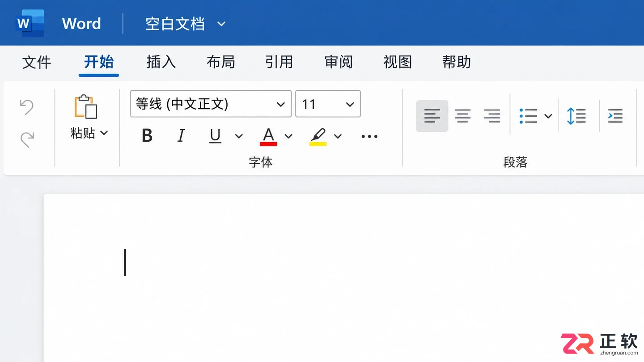Click the Word app logo icon
This screenshot has height=362, width=644.
(30, 23)
